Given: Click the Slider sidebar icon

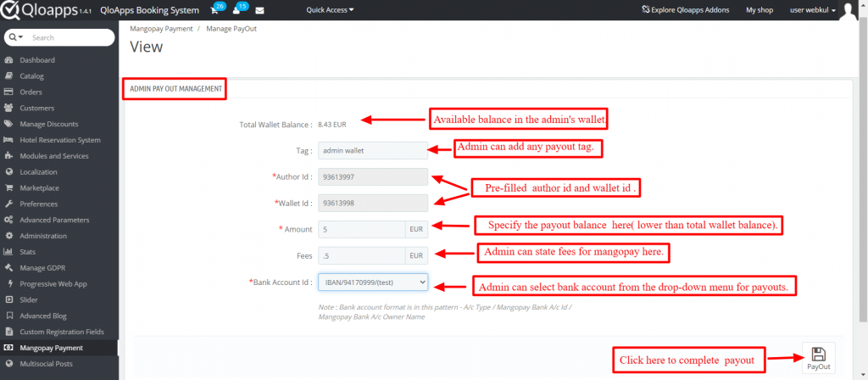Looking at the screenshot, I should click(x=8, y=299).
